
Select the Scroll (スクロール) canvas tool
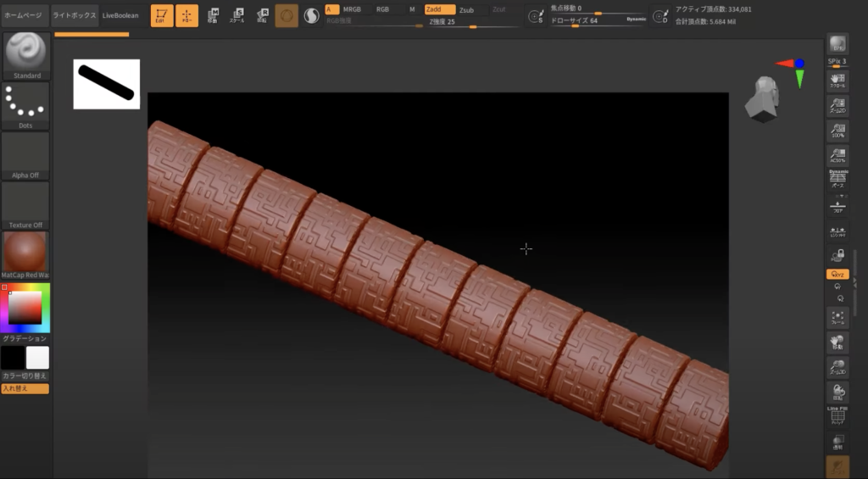[837, 81]
